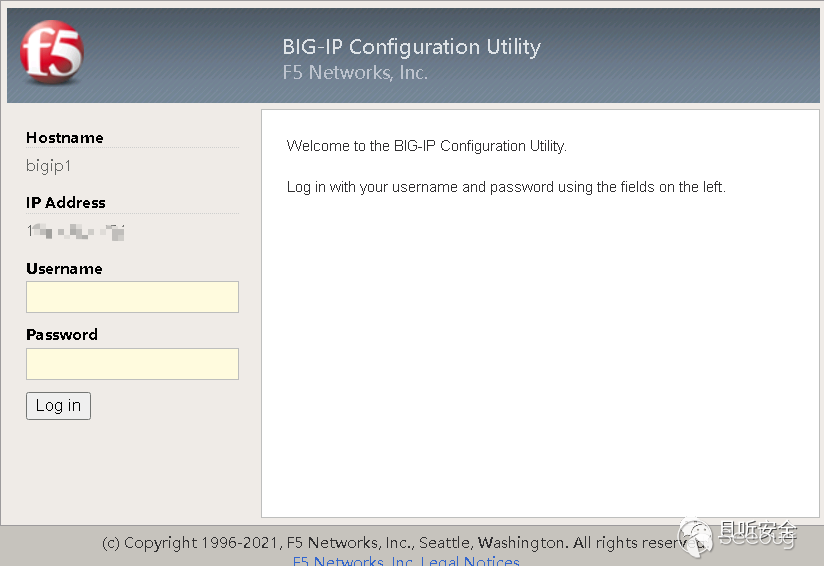
Task: Click the login instructions sentence
Action: 506,187
